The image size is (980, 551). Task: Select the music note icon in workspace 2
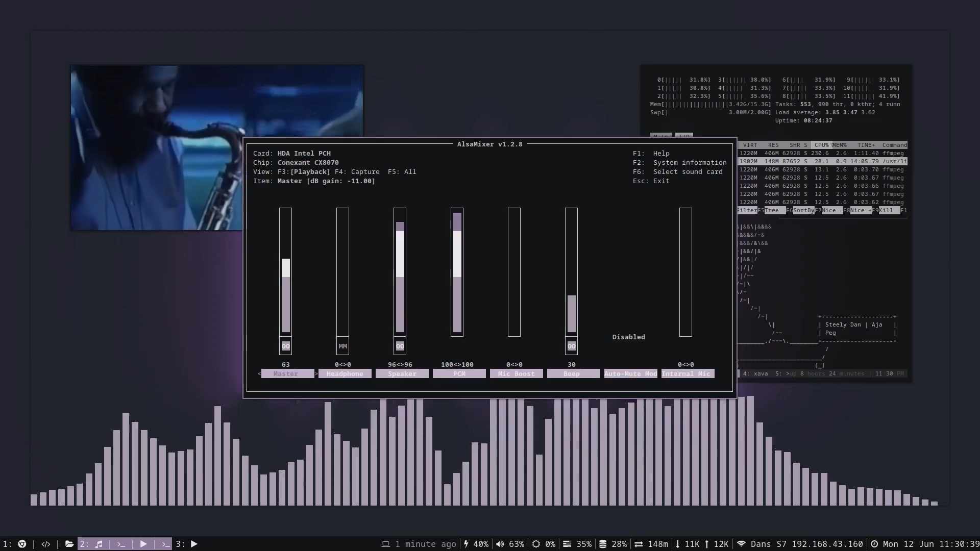[x=99, y=544]
